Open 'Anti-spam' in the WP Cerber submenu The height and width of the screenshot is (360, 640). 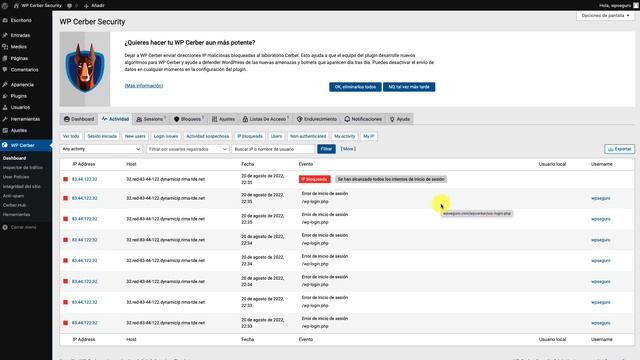pyautogui.click(x=13, y=196)
